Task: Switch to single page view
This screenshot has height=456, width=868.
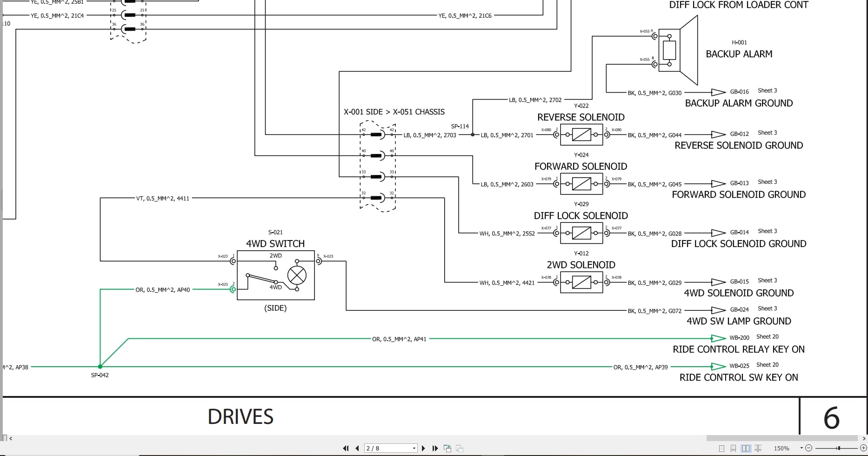Action: 721,449
